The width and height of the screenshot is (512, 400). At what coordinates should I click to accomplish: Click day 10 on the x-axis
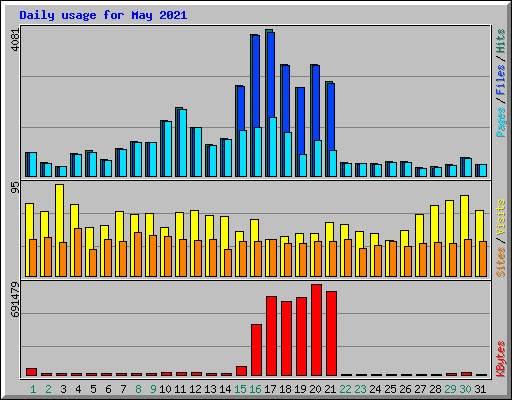165,389
